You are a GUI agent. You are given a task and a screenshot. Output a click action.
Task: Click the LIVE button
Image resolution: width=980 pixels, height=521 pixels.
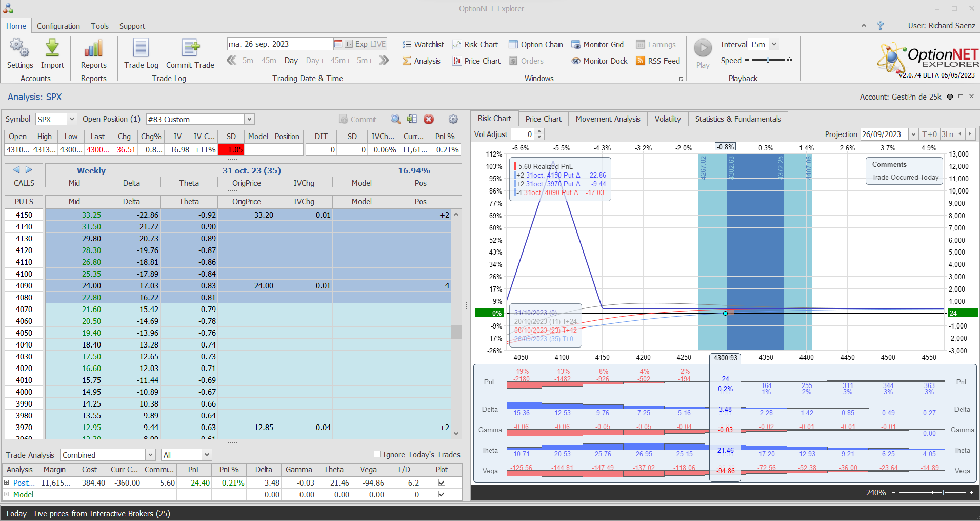pos(378,44)
